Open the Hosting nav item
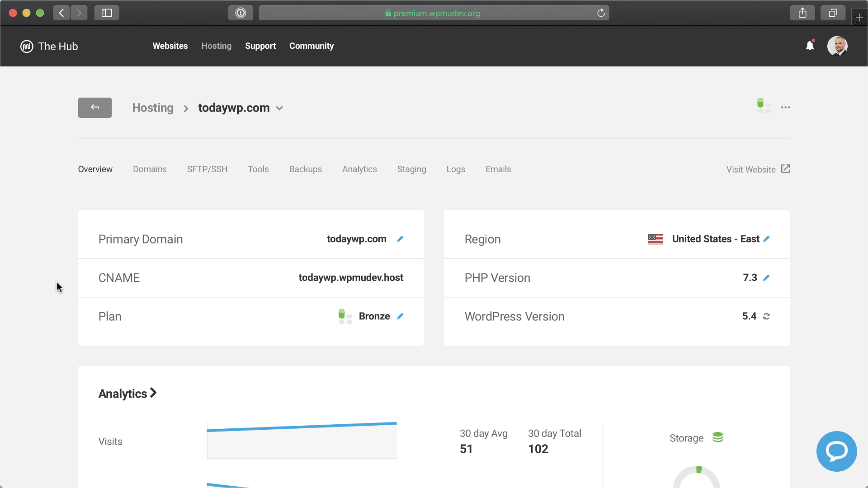The width and height of the screenshot is (868, 488). coord(216,46)
